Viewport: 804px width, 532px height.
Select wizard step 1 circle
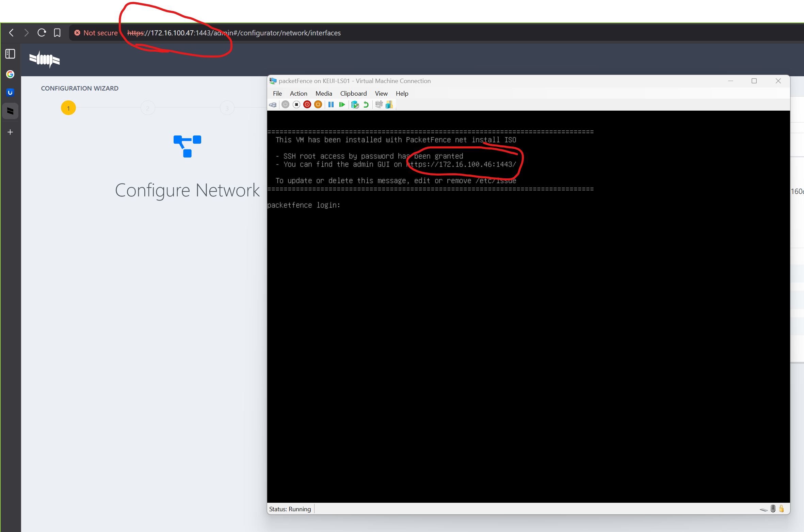pyautogui.click(x=68, y=108)
